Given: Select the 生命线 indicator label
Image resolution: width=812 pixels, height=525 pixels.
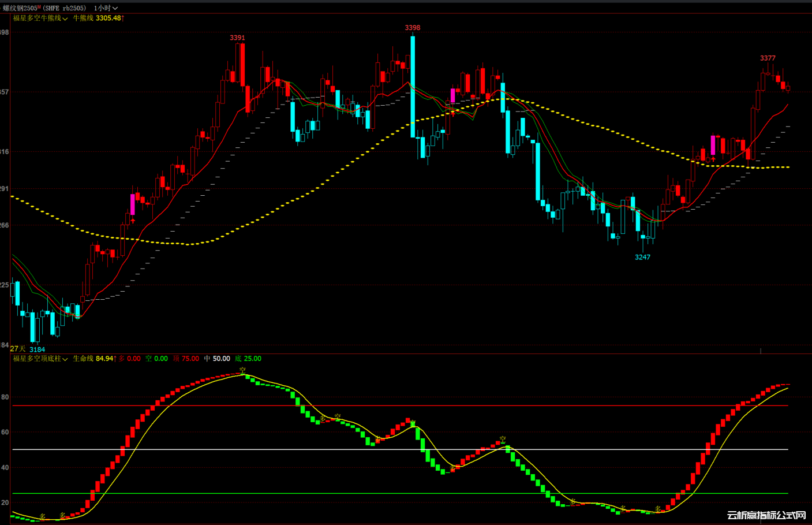Looking at the screenshot, I should pyautogui.click(x=83, y=359).
